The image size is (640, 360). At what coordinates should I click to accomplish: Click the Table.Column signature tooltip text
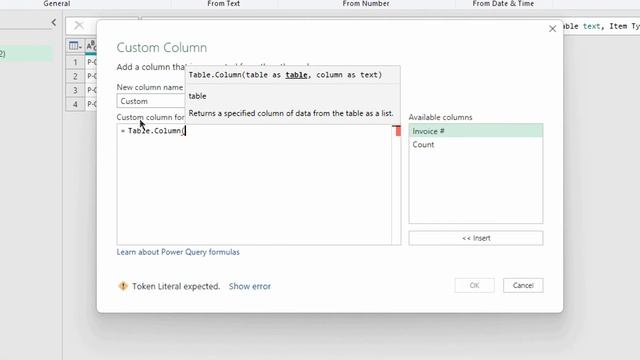(x=285, y=75)
